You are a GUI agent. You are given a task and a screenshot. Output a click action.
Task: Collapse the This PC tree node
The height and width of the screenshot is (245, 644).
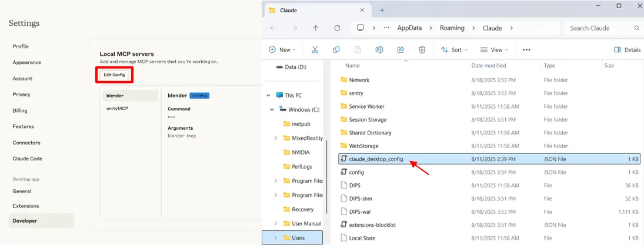[268, 95]
